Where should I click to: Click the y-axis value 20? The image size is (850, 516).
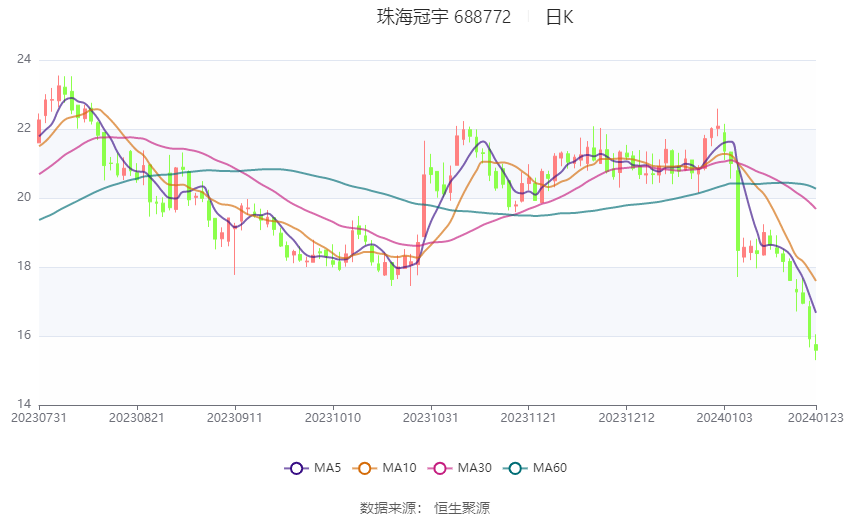pyautogui.click(x=24, y=197)
